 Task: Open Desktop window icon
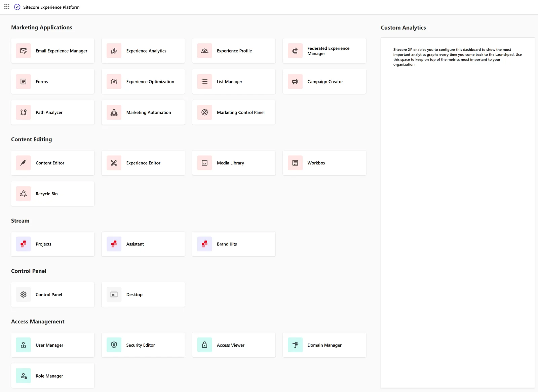[114, 295]
